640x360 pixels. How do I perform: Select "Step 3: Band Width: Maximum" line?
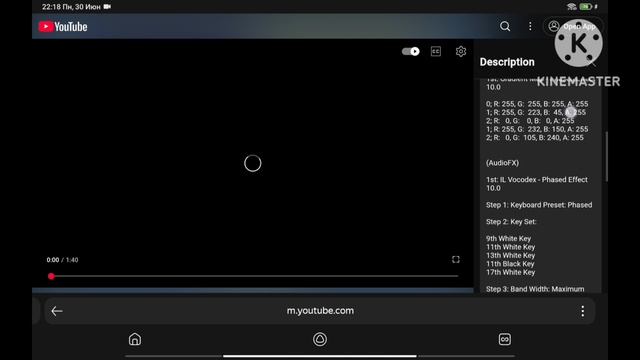tap(535, 289)
